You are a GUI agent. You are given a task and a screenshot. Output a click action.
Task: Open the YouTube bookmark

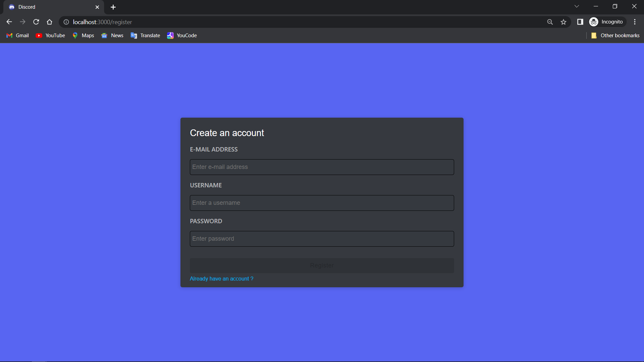[50, 36]
